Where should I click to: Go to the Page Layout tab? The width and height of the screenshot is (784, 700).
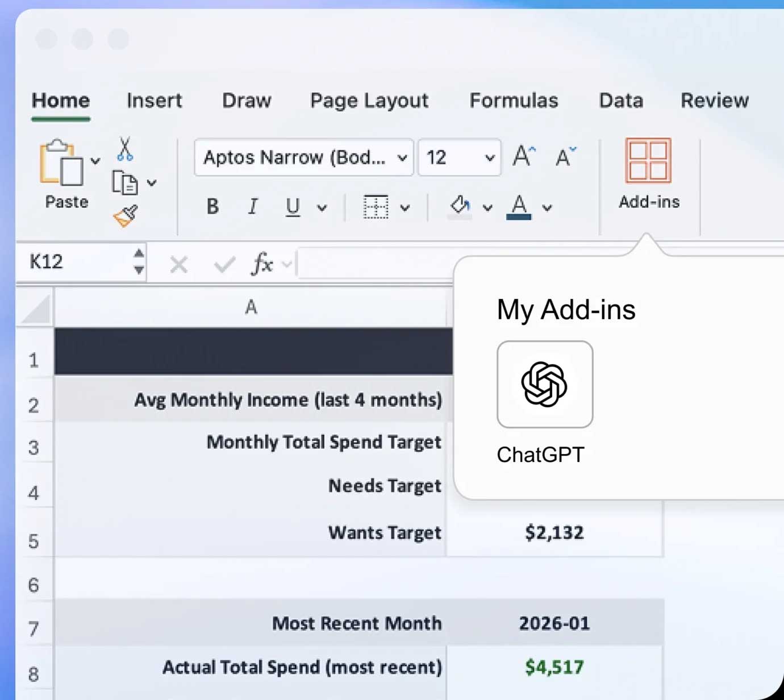click(x=369, y=101)
